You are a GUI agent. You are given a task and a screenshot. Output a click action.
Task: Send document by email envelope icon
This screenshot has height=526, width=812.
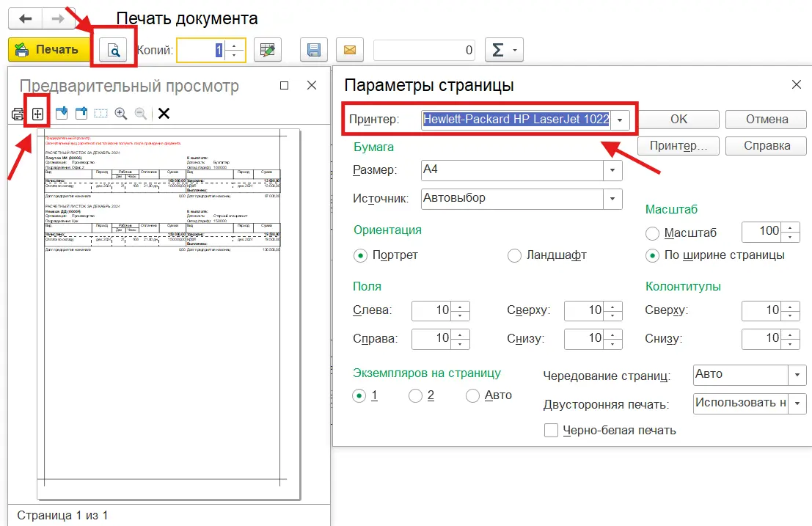350,50
